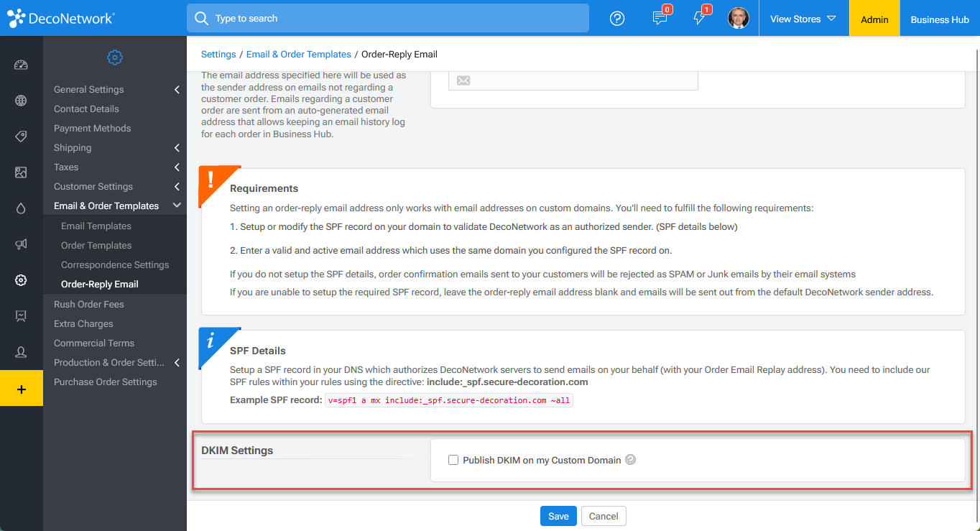Open the Settings breadcrumb link
This screenshot has width=980, height=531.
(218, 54)
